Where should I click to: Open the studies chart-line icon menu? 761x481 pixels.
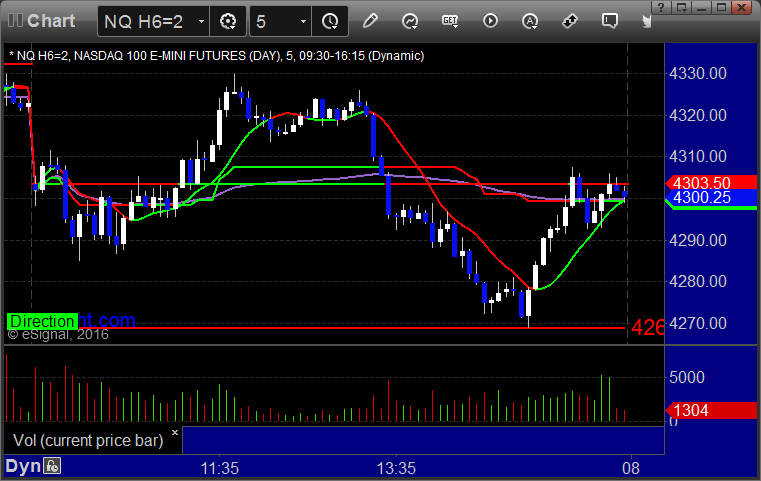coord(410,21)
